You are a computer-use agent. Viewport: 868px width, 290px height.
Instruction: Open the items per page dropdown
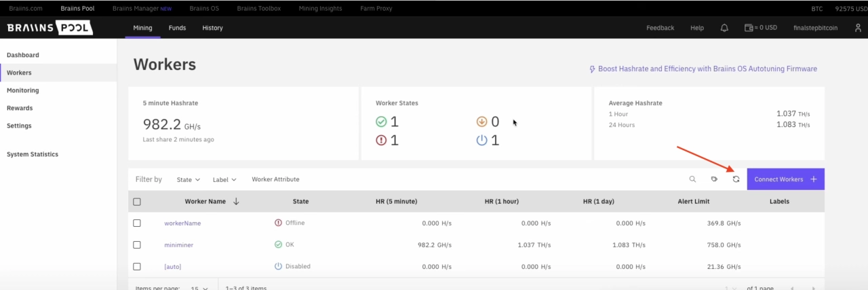(199, 288)
